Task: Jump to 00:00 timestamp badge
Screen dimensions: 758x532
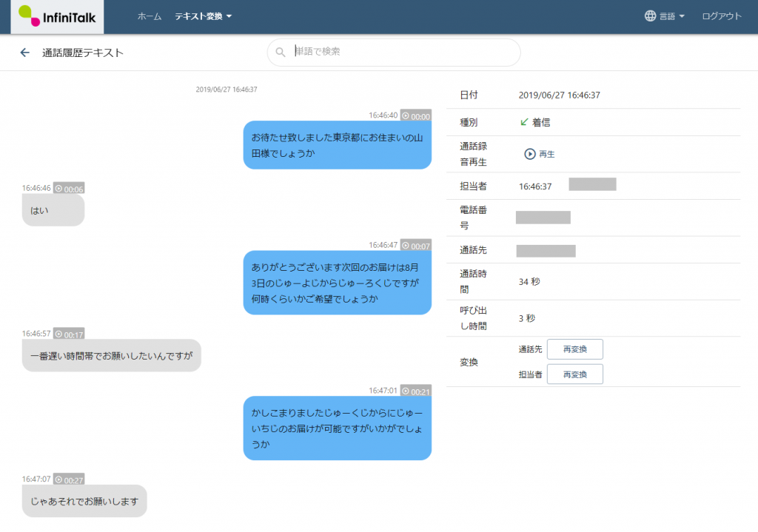Action: (x=416, y=116)
